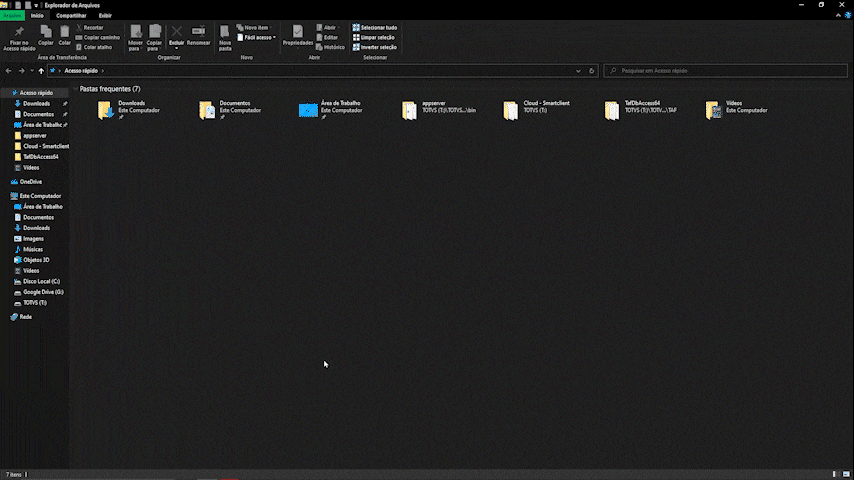The width and height of the screenshot is (854, 480).
Task: Switch to the Início tab
Action: click(x=37, y=16)
